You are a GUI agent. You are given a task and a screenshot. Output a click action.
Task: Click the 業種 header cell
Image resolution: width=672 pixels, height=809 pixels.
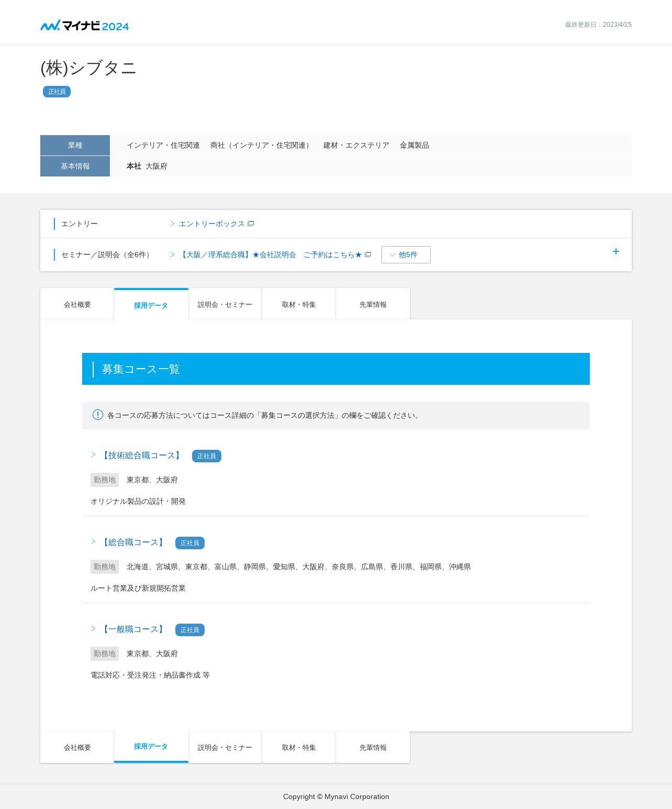point(75,145)
